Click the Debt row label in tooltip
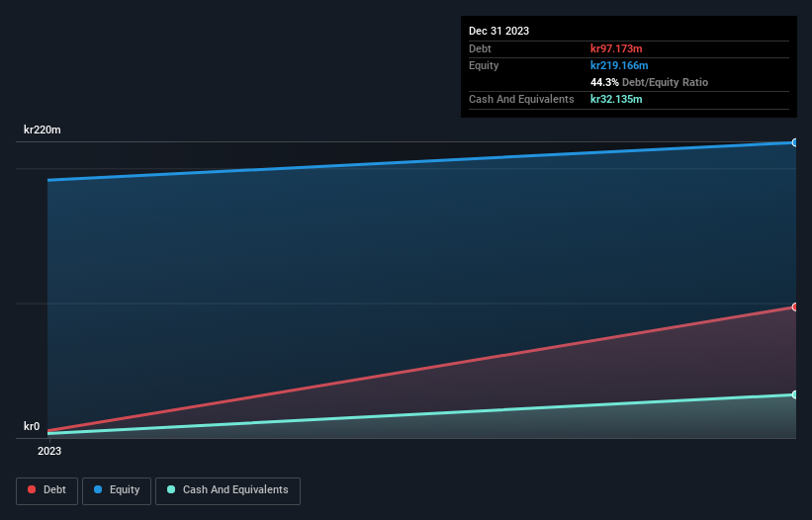 [x=480, y=48]
